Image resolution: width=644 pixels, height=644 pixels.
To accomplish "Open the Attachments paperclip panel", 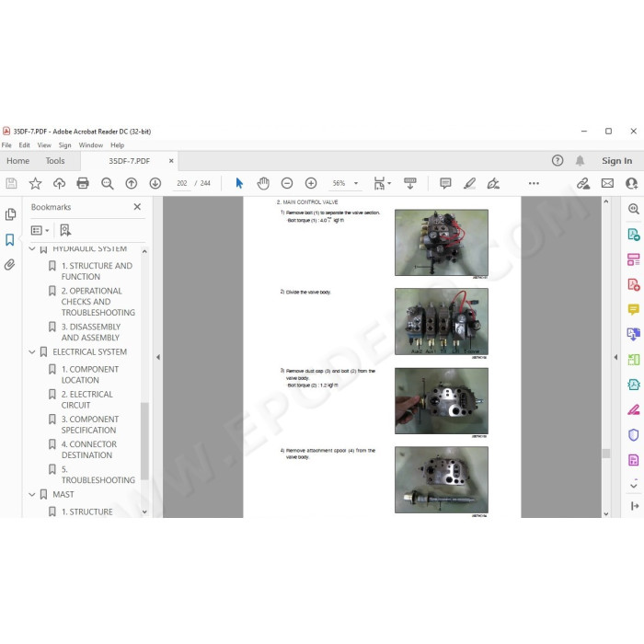I will click(10, 265).
